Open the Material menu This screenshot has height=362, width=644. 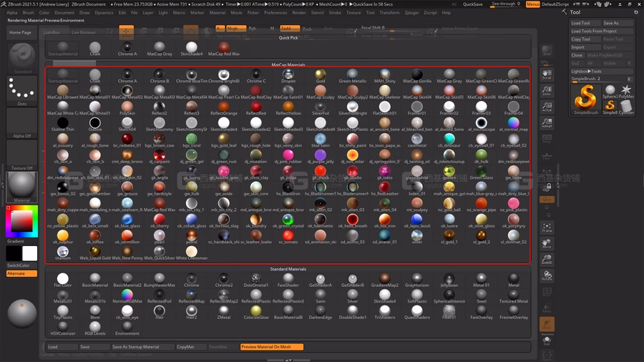pos(218,13)
